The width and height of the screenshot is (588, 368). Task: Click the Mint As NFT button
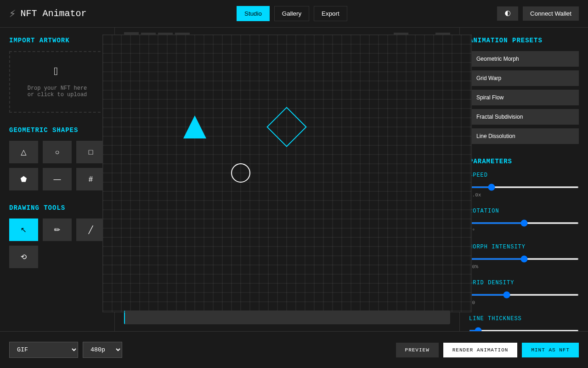coord(550,350)
